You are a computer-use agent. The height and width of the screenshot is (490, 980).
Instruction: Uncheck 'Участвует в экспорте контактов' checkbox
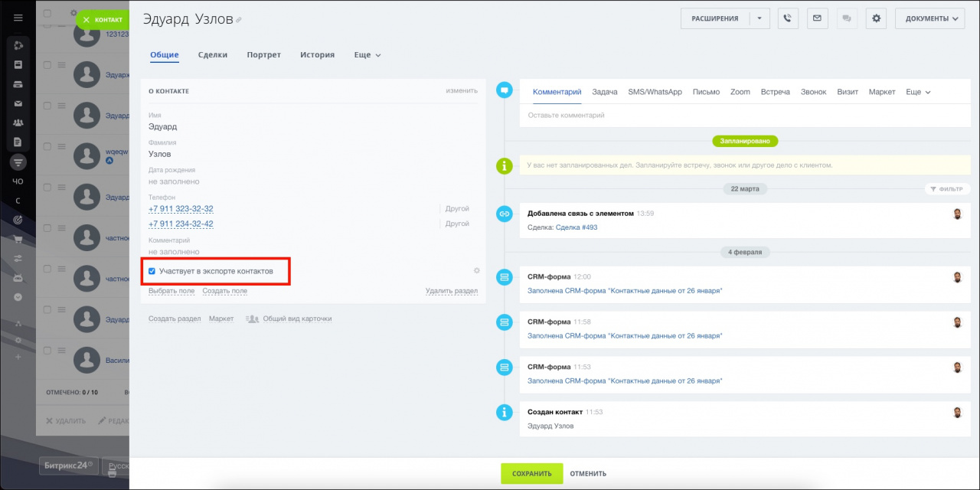pos(152,271)
